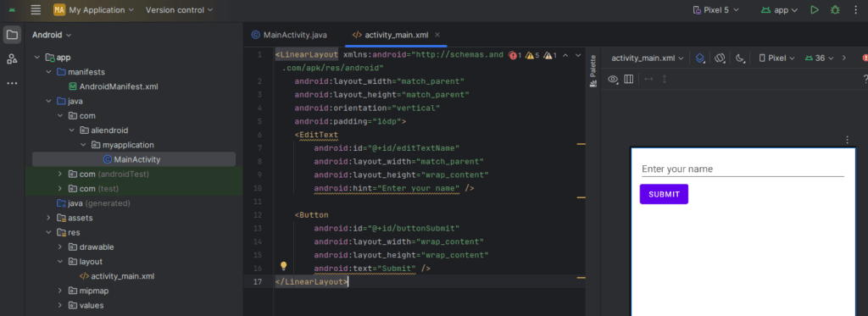Go to next highlighted error arrow

[x=578, y=55]
